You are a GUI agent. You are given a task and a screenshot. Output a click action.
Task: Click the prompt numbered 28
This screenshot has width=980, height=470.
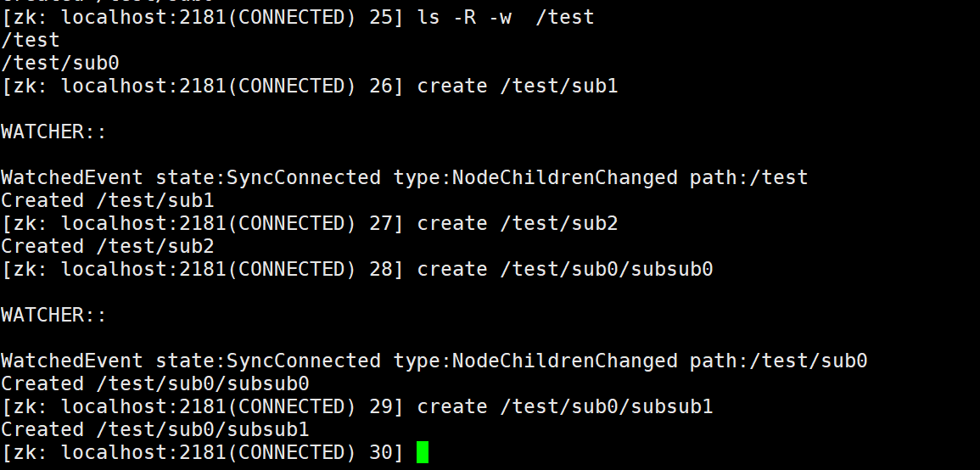coord(203,270)
